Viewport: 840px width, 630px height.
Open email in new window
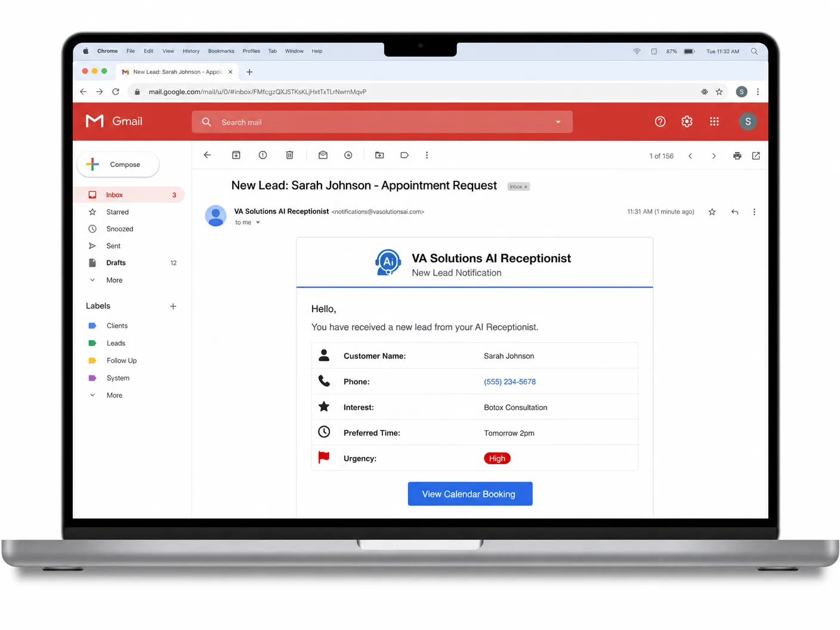[x=756, y=156]
